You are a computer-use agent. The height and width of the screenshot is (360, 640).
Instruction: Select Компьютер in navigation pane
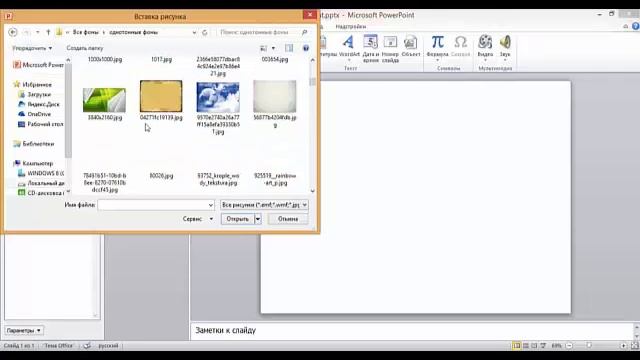coord(33,163)
